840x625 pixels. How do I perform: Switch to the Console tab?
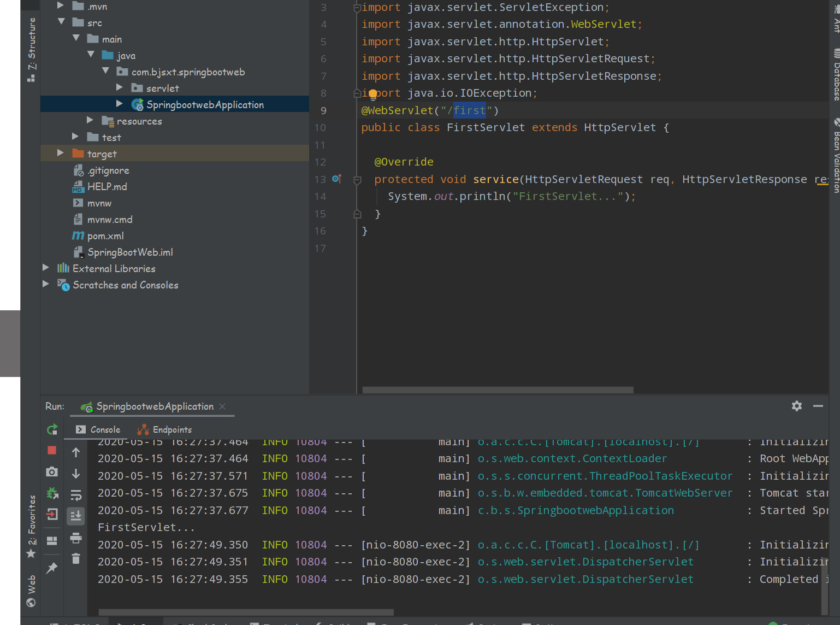coord(98,429)
